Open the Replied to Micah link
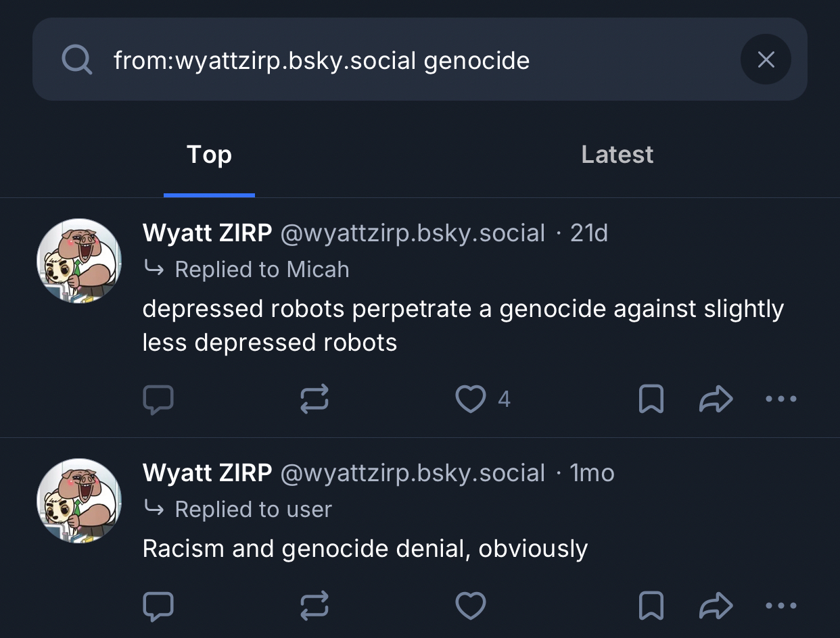 (261, 270)
